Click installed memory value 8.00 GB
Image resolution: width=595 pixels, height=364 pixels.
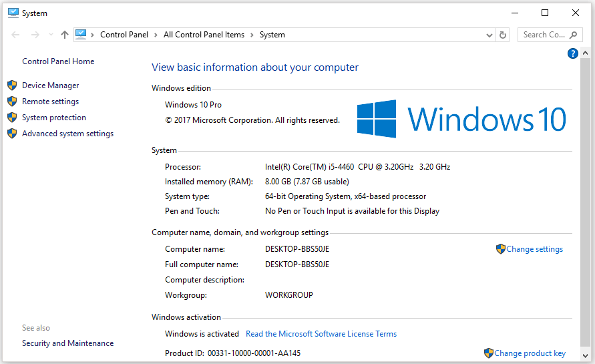tap(307, 182)
